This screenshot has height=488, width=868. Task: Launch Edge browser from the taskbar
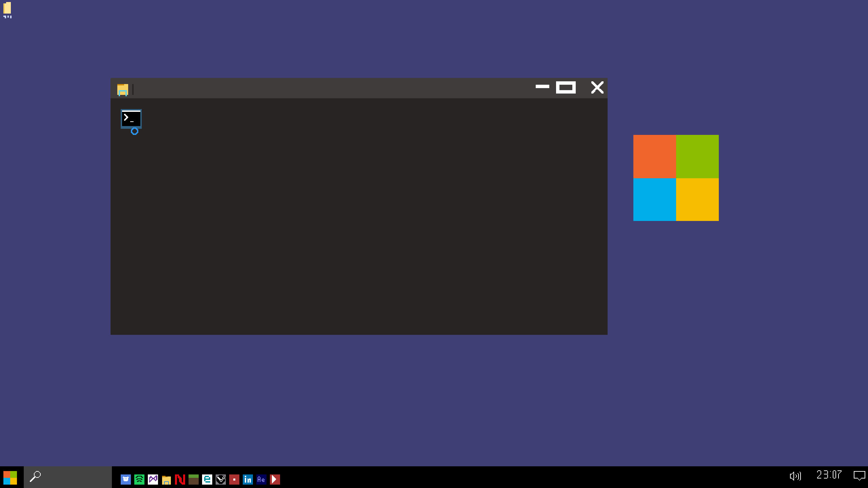click(207, 479)
